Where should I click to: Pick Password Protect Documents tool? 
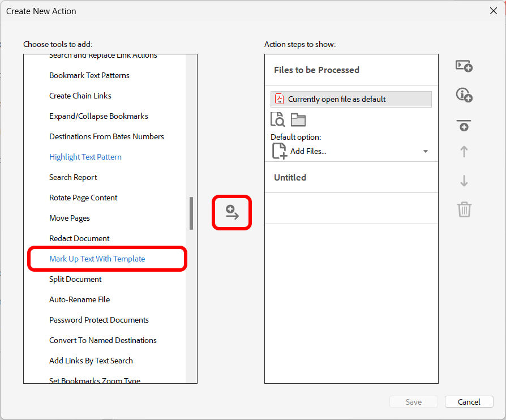coord(99,320)
